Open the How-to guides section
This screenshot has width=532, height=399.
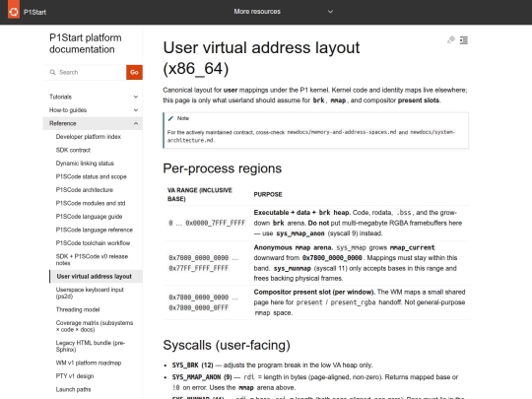point(68,110)
